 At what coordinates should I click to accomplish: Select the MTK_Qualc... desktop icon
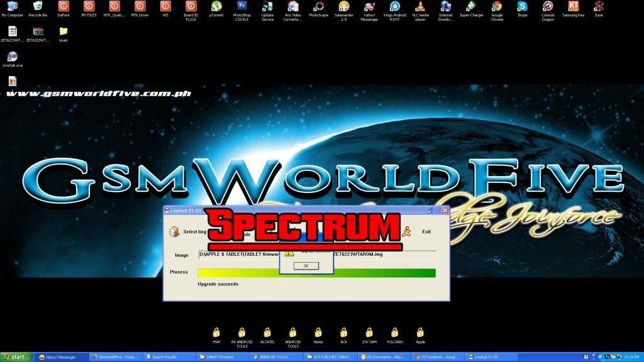coord(114,9)
